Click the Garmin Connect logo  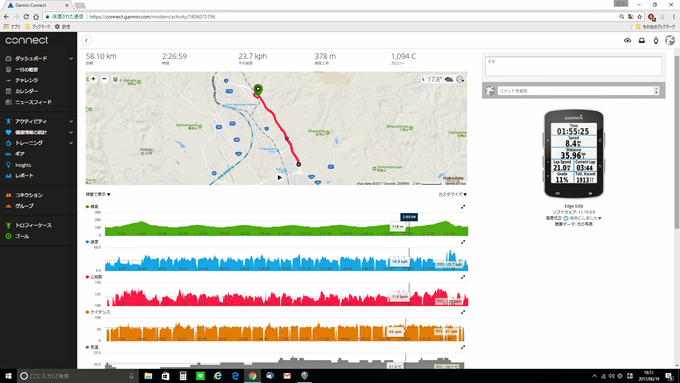click(x=26, y=40)
